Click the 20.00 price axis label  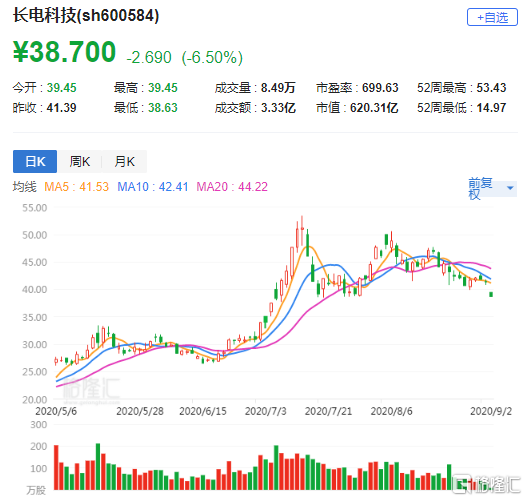[35, 400]
